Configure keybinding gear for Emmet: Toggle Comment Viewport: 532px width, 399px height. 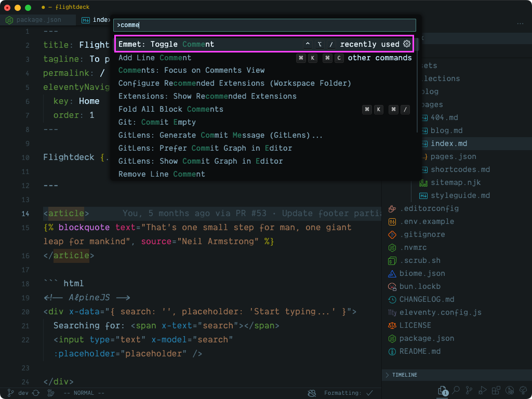tap(407, 44)
